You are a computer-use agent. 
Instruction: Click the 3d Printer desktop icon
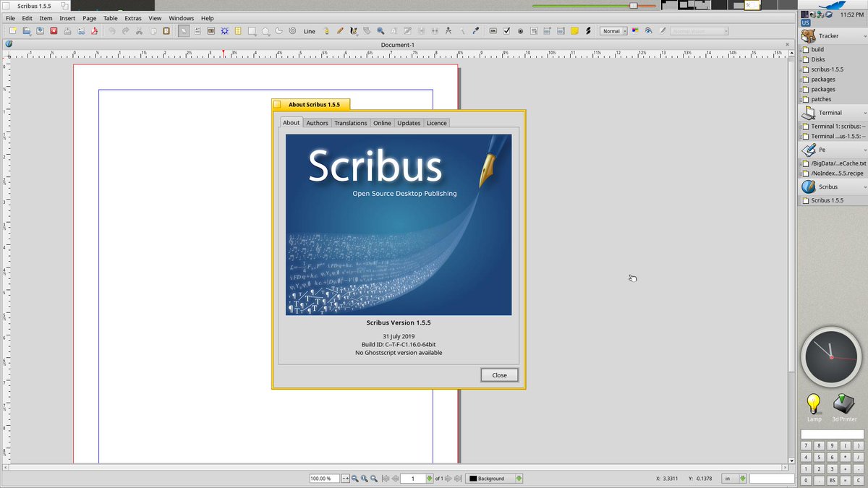pos(844,408)
